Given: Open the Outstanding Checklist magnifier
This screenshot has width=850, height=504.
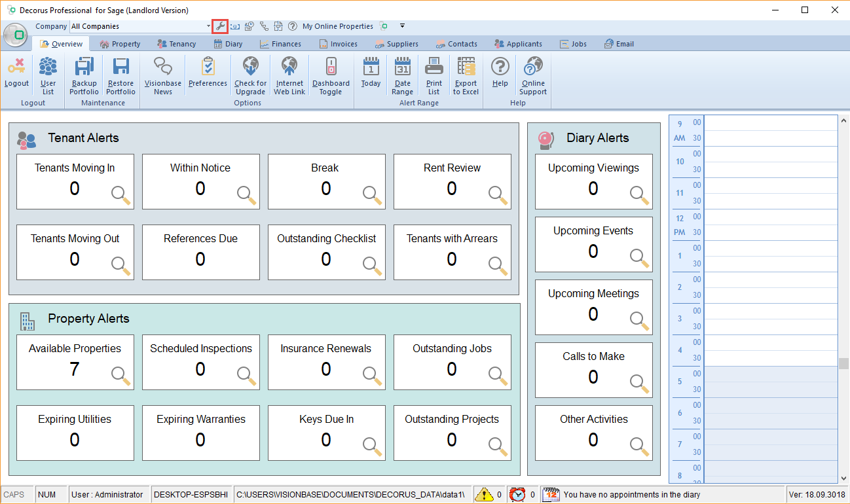Looking at the screenshot, I should pyautogui.click(x=373, y=266).
